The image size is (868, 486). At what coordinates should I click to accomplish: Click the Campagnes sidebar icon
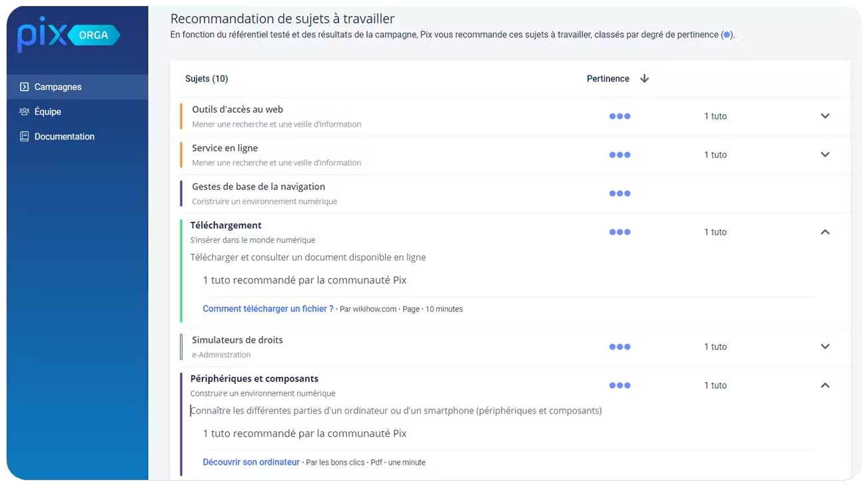24,87
